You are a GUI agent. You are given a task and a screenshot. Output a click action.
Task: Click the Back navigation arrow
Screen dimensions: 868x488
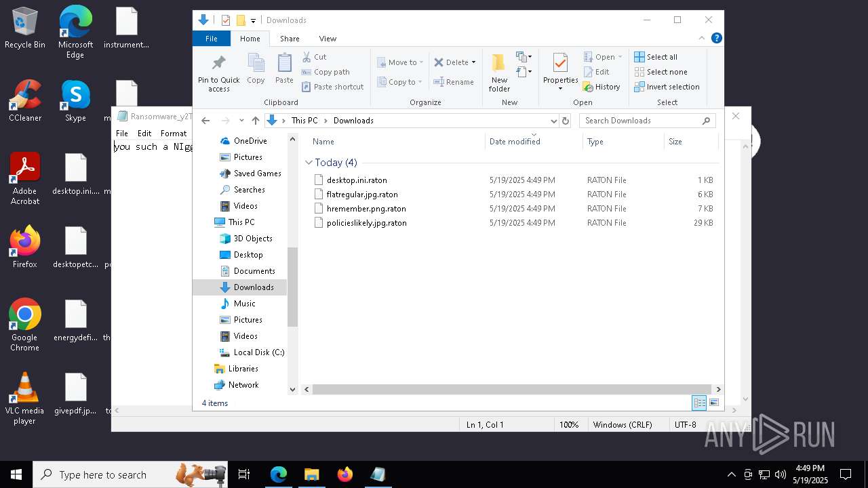pos(205,121)
